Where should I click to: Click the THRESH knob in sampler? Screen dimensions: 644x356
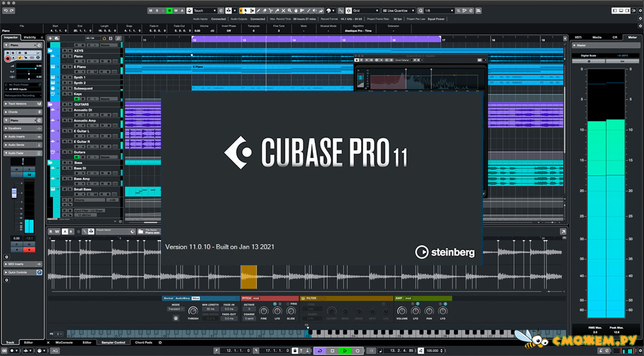point(193,311)
